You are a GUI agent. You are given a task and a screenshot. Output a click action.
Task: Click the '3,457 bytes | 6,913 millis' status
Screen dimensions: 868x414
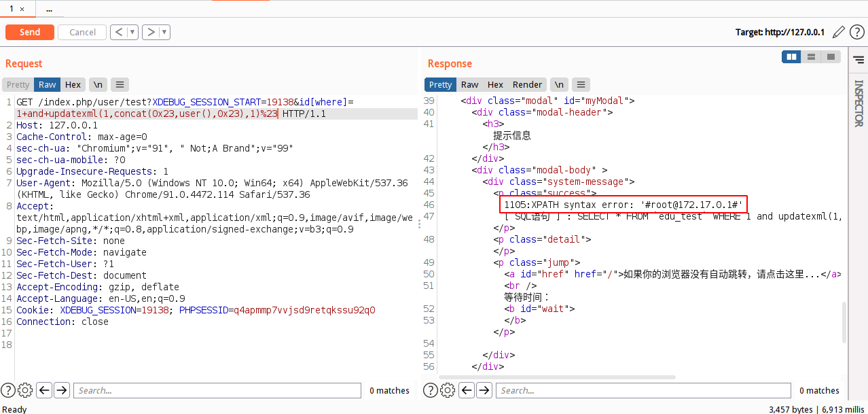click(816, 409)
